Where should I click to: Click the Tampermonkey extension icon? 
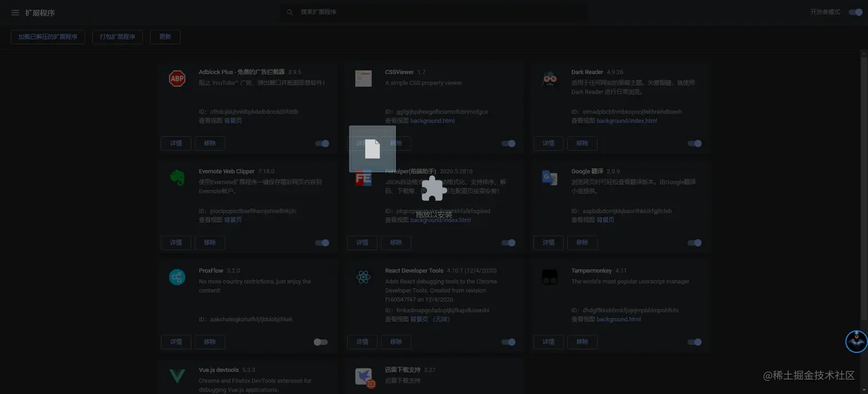click(x=549, y=277)
